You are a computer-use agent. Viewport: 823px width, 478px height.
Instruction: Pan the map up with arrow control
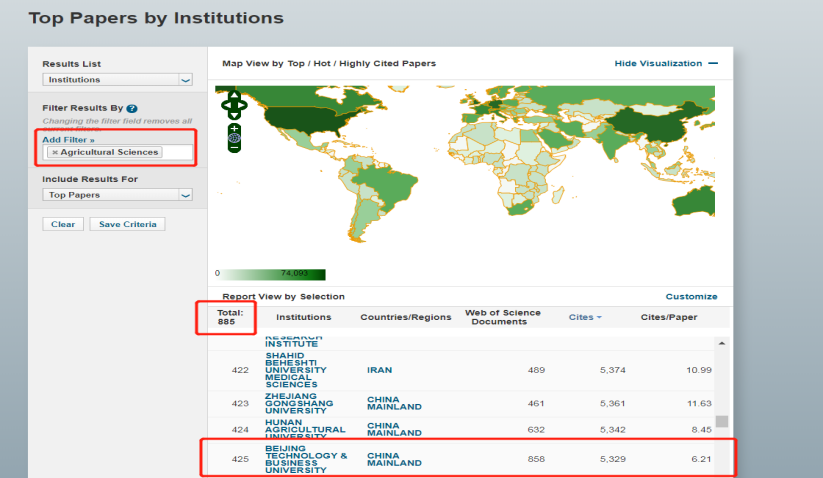point(234,93)
